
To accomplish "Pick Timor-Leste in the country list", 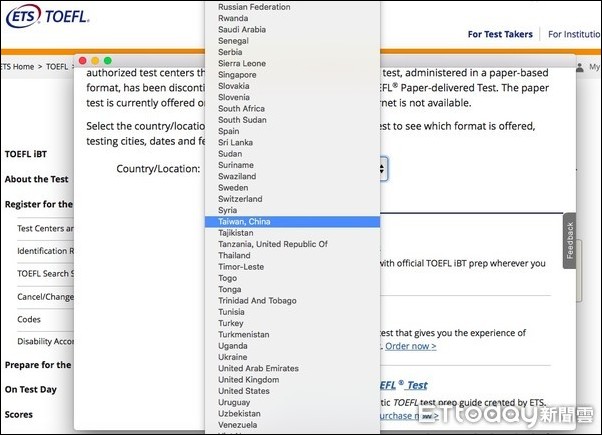I will click(241, 267).
